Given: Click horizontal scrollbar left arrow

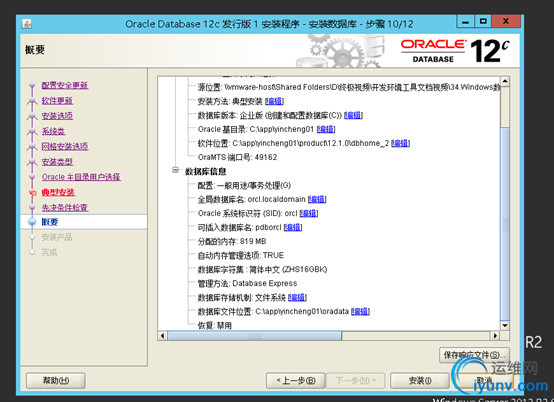Looking at the screenshot, I should [163, 336].
